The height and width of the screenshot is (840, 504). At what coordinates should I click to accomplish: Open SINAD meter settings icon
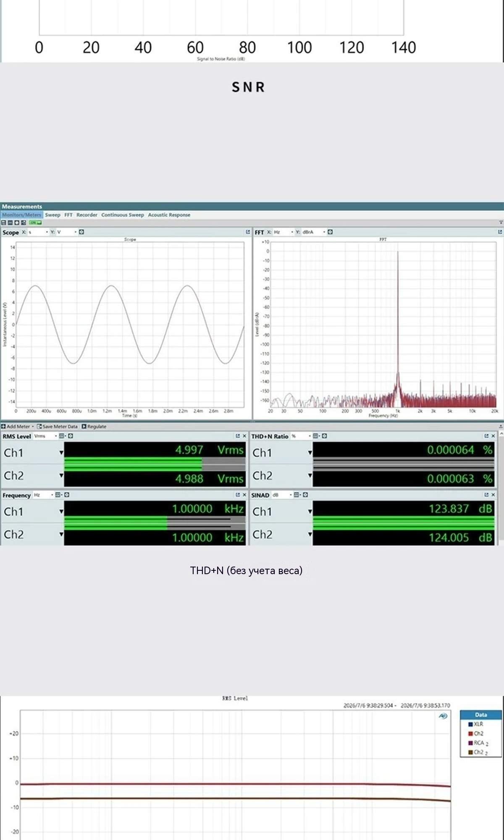coord(305,495)
